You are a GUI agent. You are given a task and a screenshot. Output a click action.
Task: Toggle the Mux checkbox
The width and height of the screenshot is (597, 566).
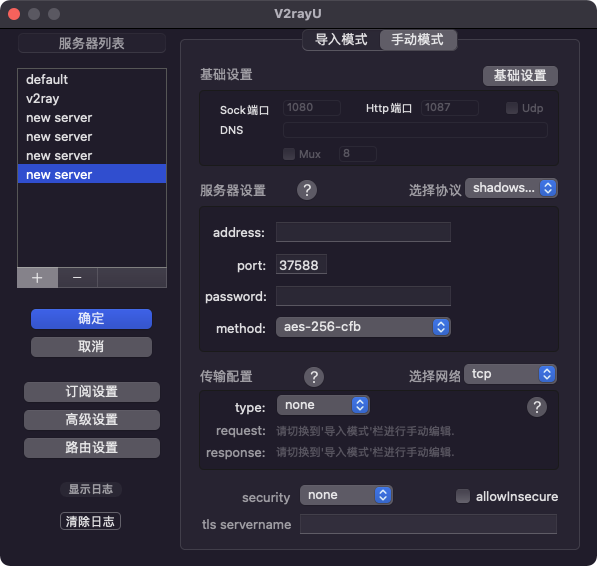(289, 154)
